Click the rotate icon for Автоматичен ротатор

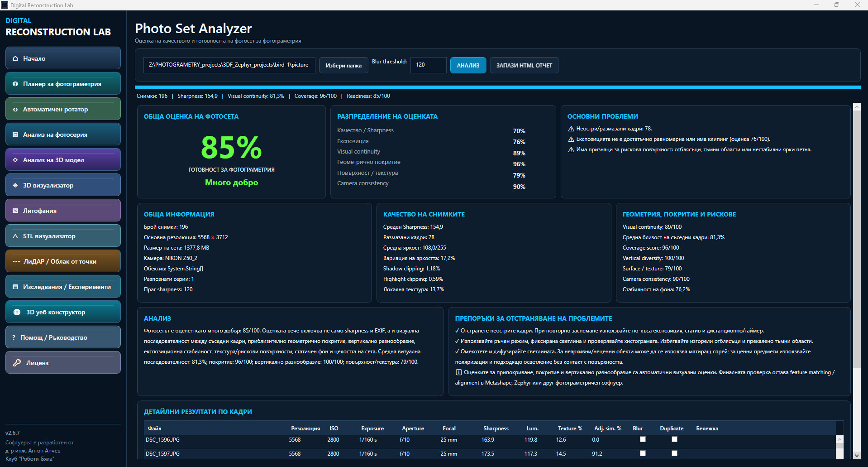15,109
